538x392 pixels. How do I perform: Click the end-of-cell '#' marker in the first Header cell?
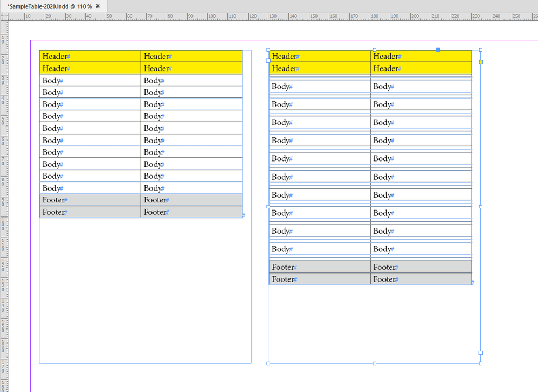click(x=68, y=56)
